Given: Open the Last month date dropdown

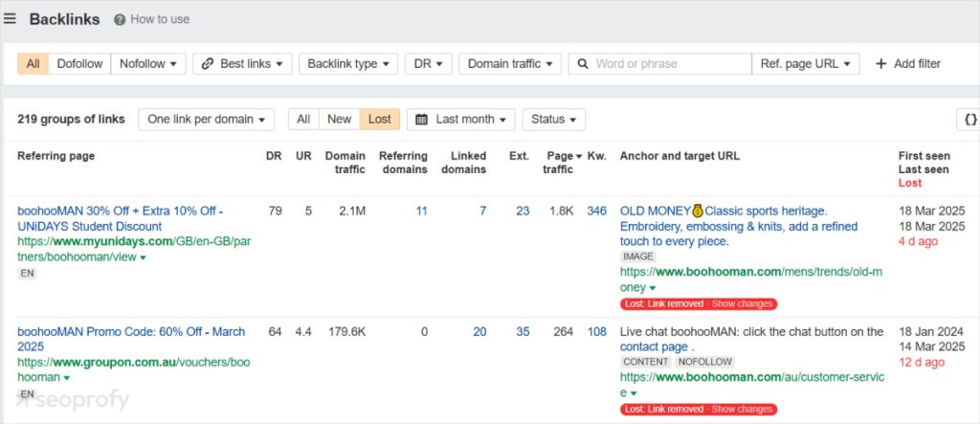Looking at the screenshot, I should point(461,120).
